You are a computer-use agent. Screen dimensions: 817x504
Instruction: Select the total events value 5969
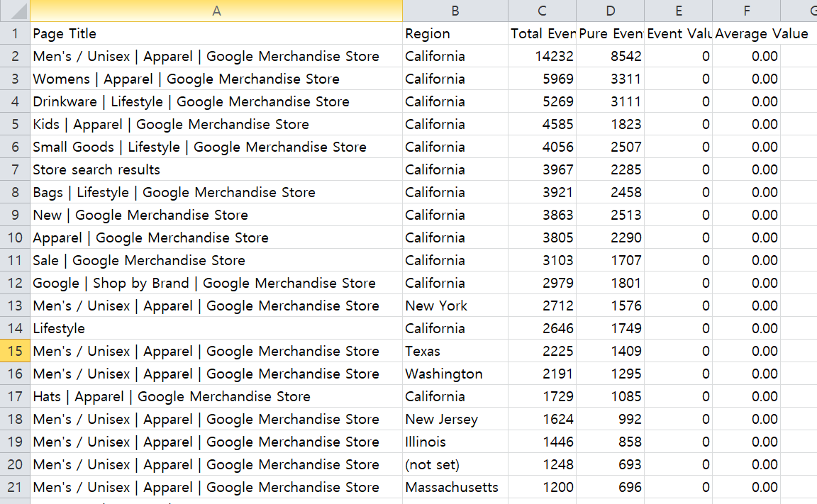[x=542, y=79]
